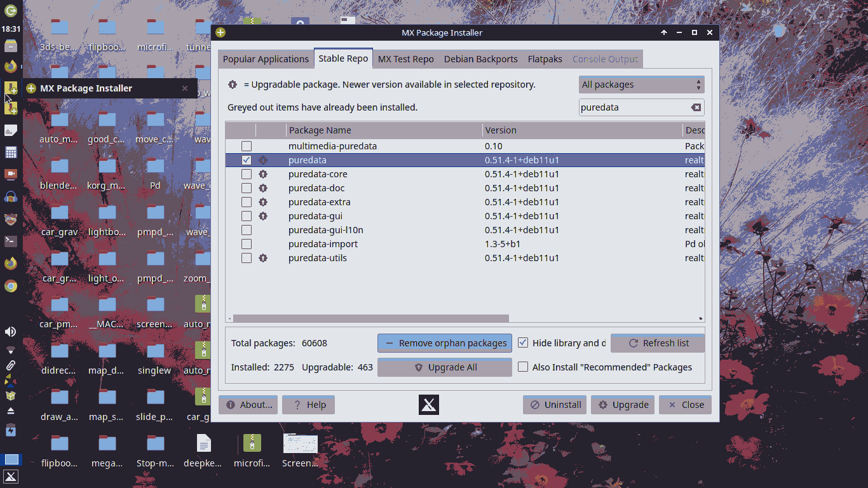Click the upgradable icon on puredata-doc row
Image resolution: width=868 pixels, height=488 pixels.
click(x=263, y=188)
